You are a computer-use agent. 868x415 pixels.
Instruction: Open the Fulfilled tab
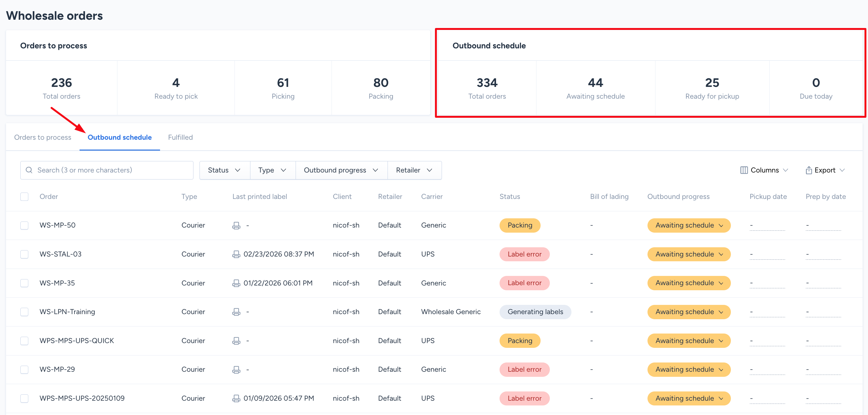coord(180,137)
